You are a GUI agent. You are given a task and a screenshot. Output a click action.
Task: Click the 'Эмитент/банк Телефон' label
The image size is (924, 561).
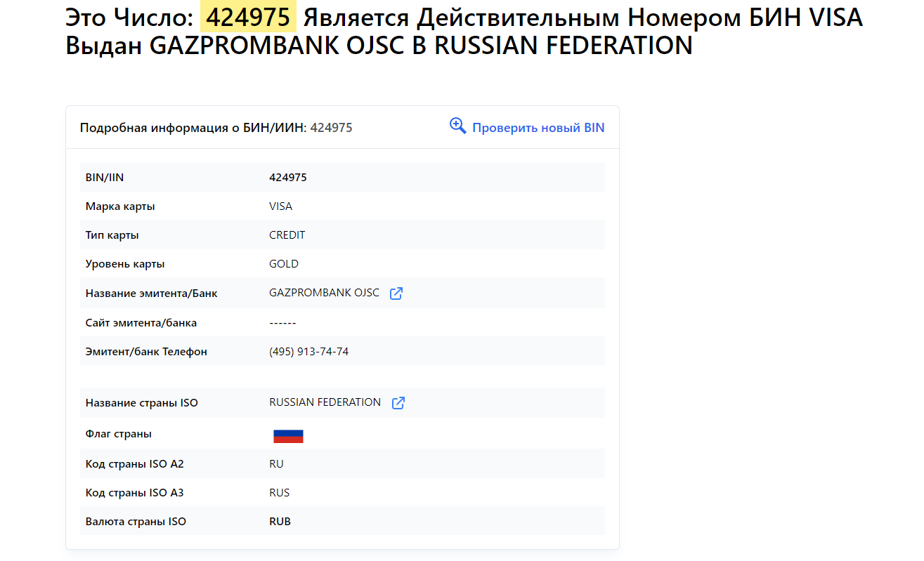pos(146,352)
